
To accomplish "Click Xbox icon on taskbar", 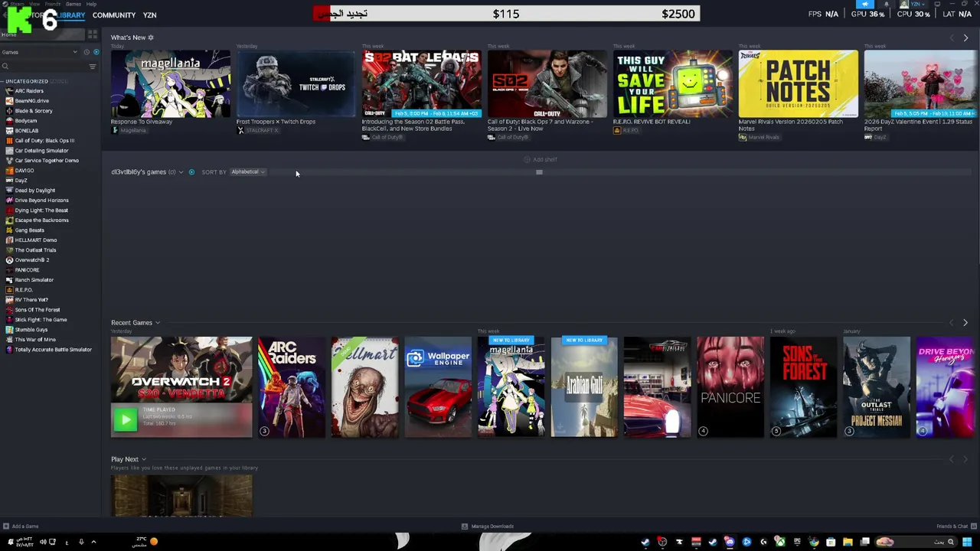I will pos(780,542).
